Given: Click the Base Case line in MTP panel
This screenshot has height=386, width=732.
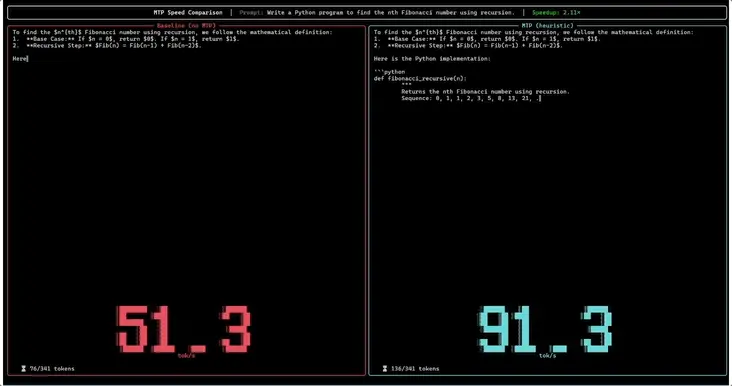Looking at the screenshot, I should coord(487,39).
